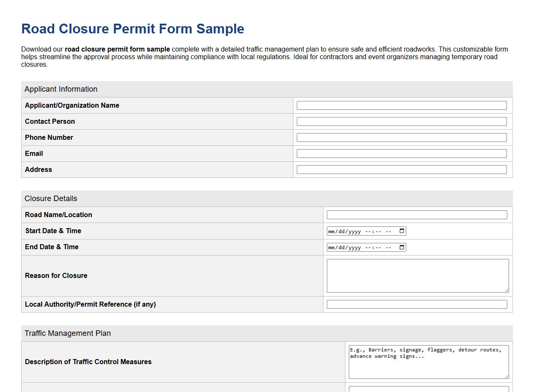Click inside the Reason for Closure textarea
Image resolution: width=534 pixels, height=392 pixels.
tap(416, 275)
